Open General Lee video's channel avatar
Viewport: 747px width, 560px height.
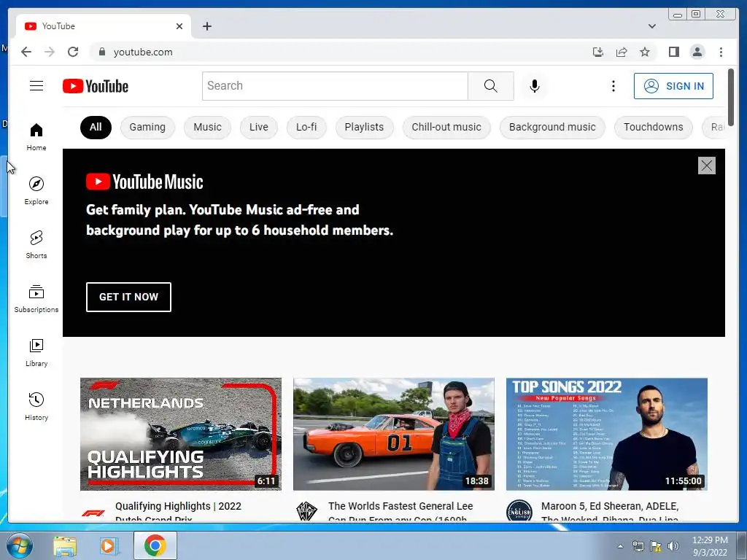[x=306, y=511]
